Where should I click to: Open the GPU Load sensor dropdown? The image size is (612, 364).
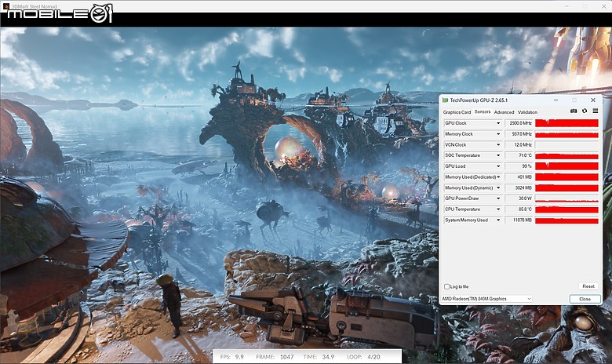pos(498,166)
